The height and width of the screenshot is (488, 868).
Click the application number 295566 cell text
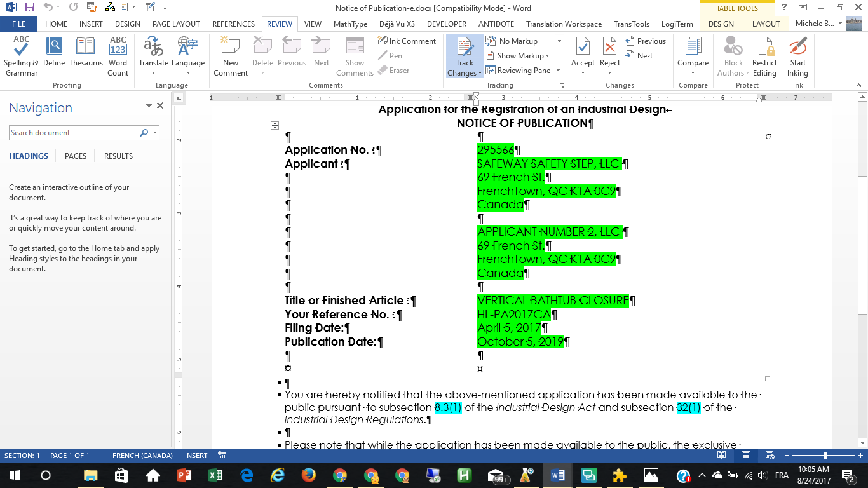(496, 150)
